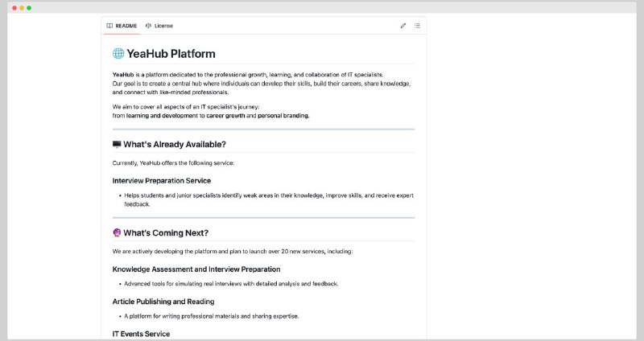Click the IT Events Service heading

tap(141, 334)
